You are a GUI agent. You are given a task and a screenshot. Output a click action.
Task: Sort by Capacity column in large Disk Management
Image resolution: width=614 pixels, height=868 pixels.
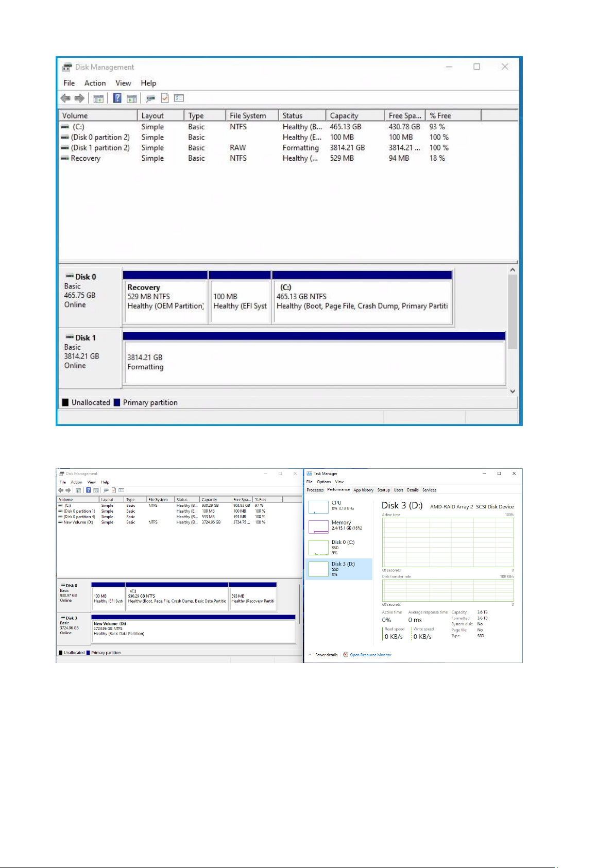tap(355, 115)
